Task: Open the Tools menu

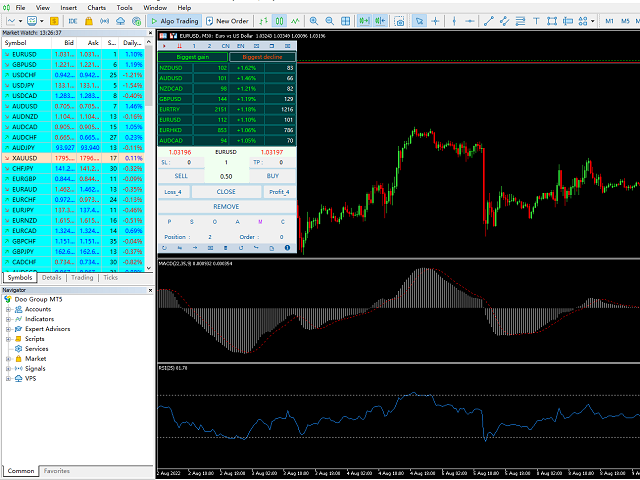Action: [124, 8]
